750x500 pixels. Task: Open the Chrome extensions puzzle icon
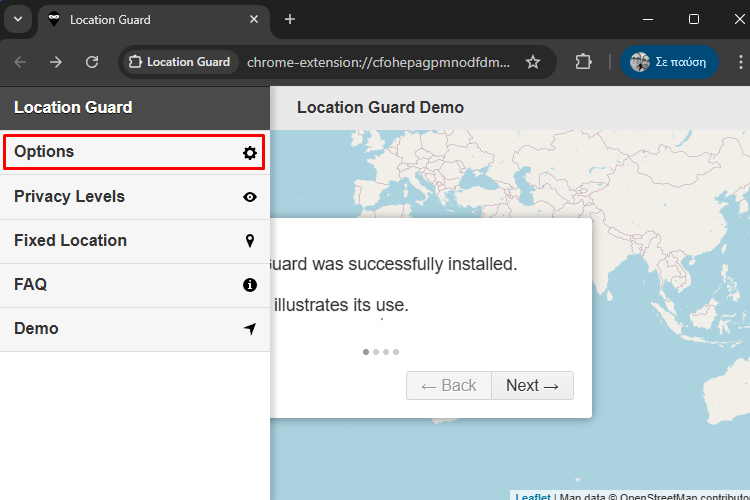(583, 62)
